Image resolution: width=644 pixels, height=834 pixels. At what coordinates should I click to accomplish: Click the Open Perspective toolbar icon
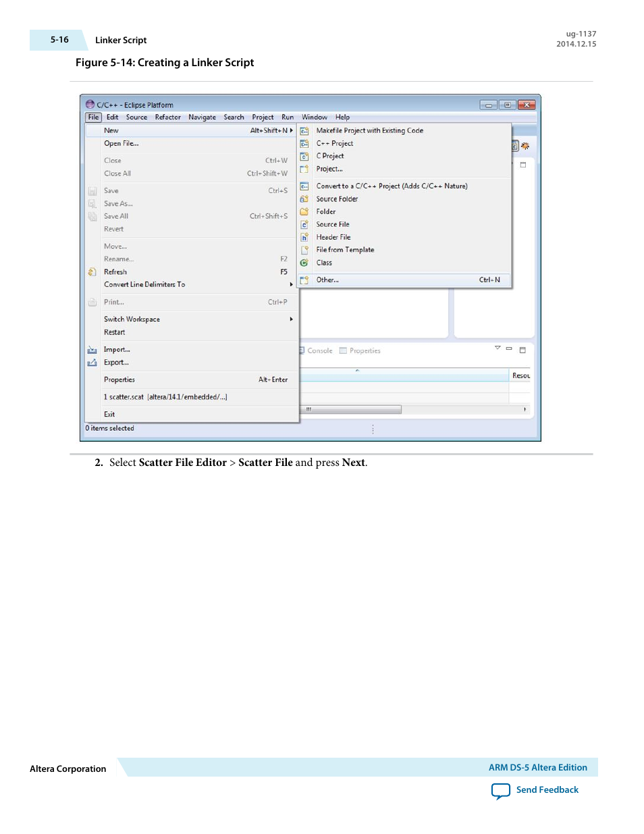coord(514,146)
